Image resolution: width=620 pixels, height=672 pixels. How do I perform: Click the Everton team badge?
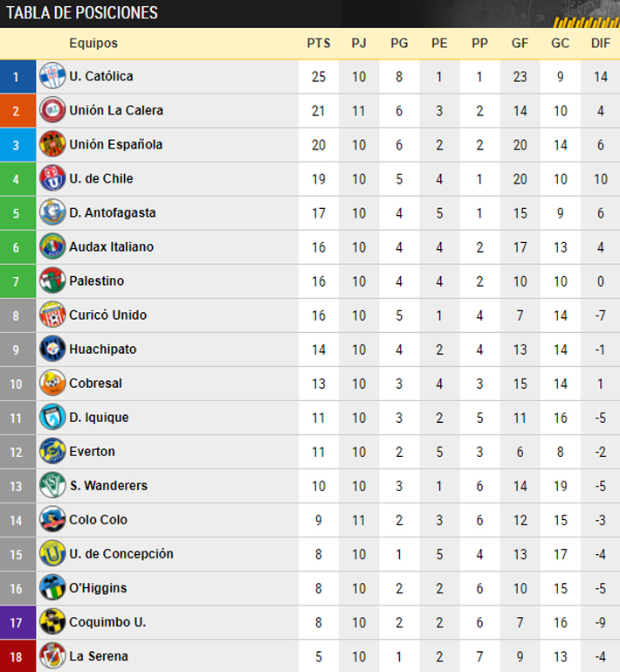[52, 452]
